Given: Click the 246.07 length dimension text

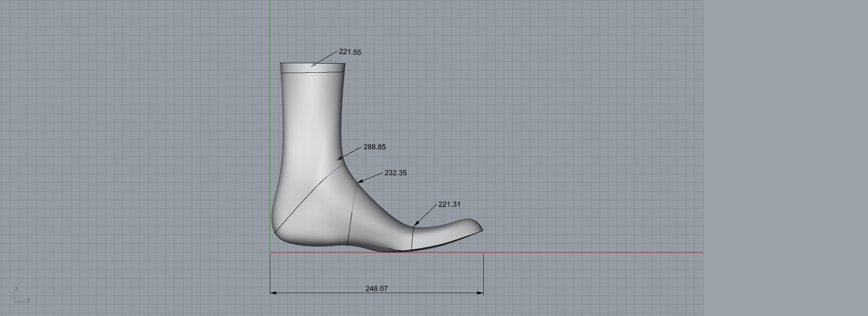Looking at the screenshot, I should click(376, 289).
